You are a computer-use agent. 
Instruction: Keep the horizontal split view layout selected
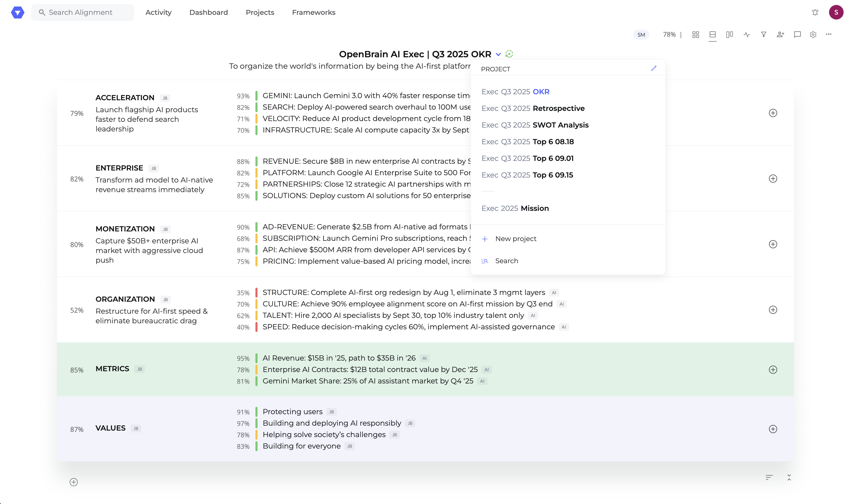tap(712, 34)
